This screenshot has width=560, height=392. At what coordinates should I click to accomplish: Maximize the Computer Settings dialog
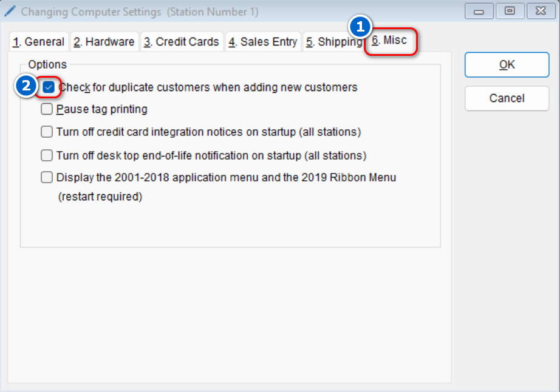pyautogui.click(x=508, y=11)
